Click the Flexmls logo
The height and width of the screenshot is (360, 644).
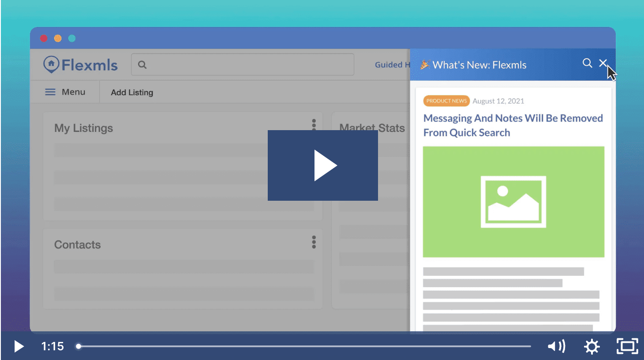click(81, 65)
